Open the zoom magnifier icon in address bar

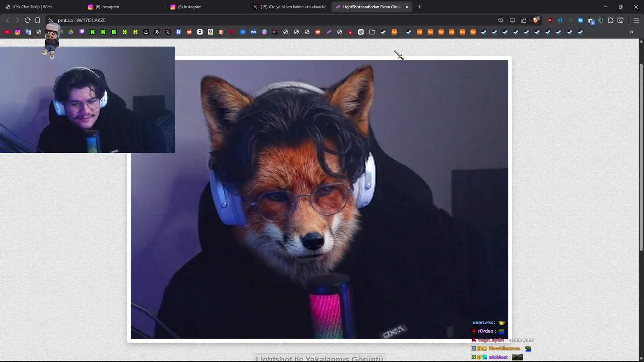coord(501,20)
